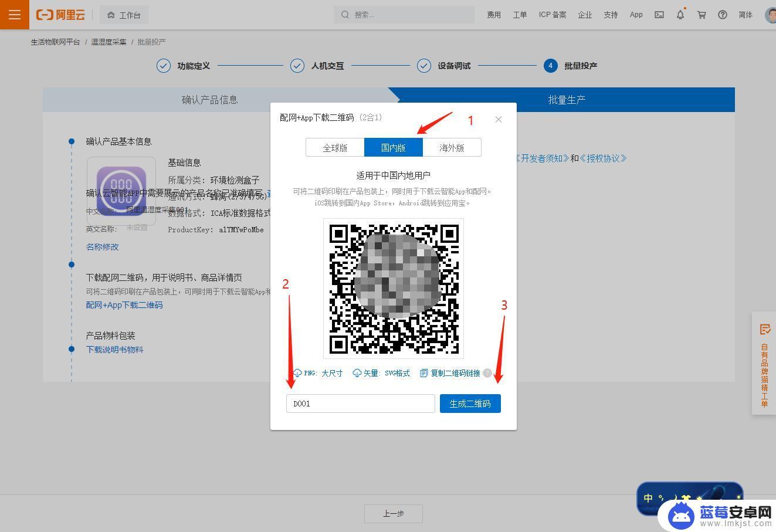Click 生成二维码 button
This screenshot has width=776, height=532.
470,404
